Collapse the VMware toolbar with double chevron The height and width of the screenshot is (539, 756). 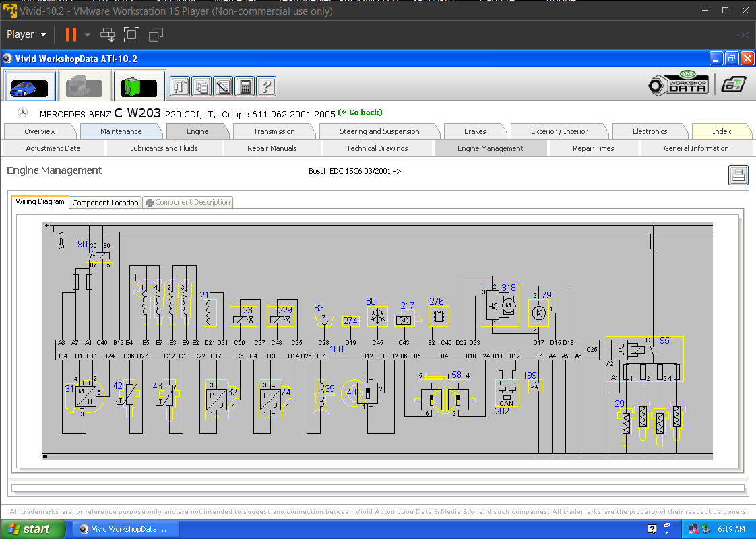click(x=743, y=35)
